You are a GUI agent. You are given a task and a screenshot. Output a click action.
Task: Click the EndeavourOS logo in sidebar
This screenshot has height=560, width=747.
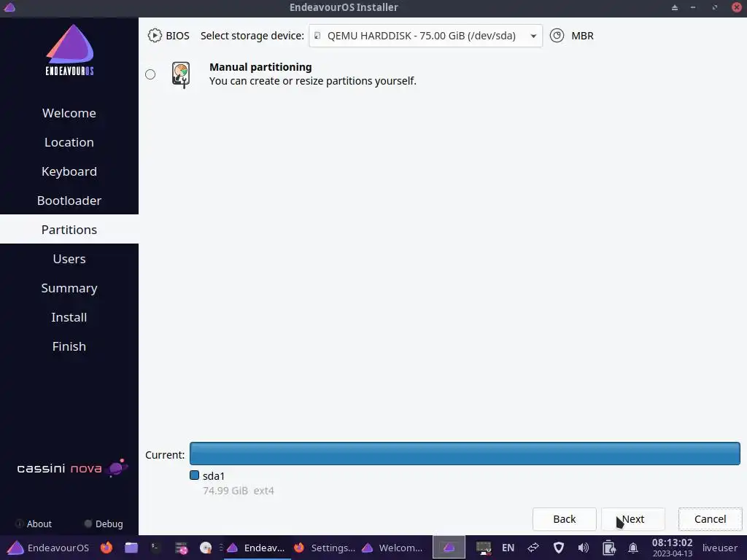tap(69, 50)
